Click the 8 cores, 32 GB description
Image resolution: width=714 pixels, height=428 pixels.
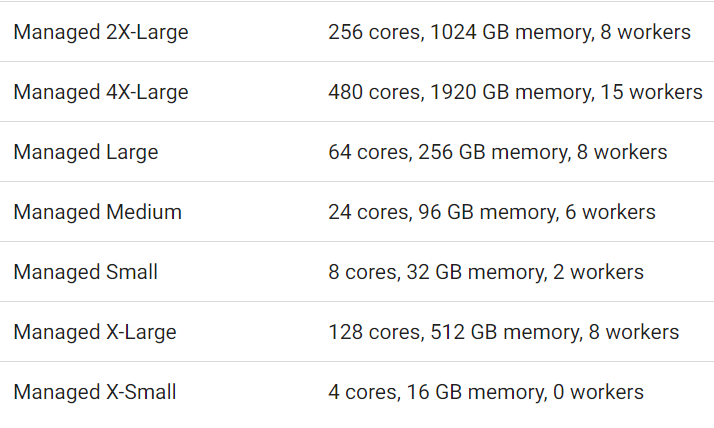coord(486,273)
